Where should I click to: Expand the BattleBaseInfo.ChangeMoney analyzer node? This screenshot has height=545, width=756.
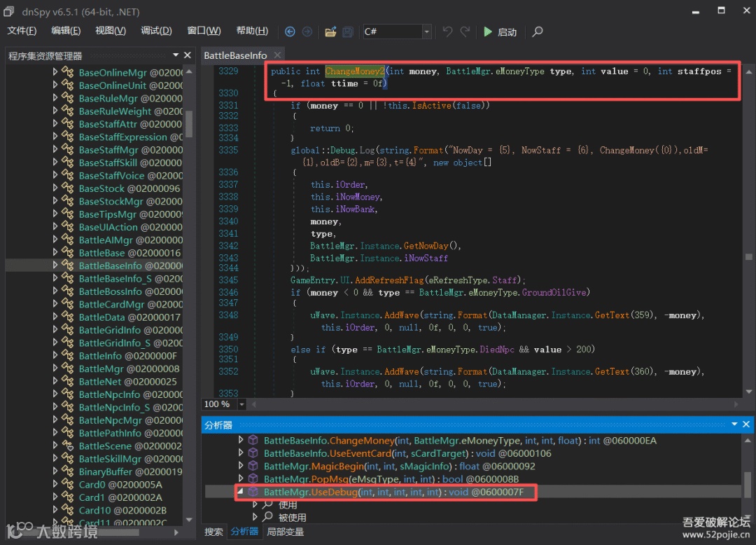click(241, 441)
